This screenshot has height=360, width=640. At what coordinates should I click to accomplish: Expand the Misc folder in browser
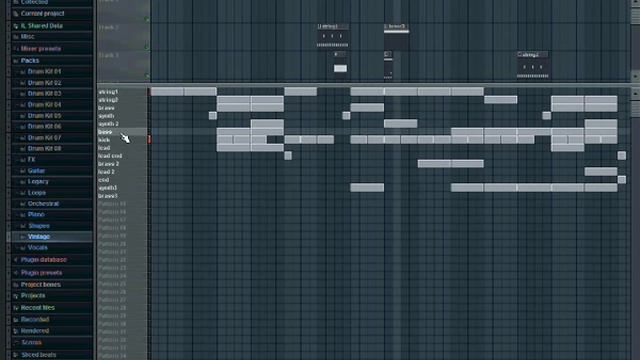click(x=27, y=37)
